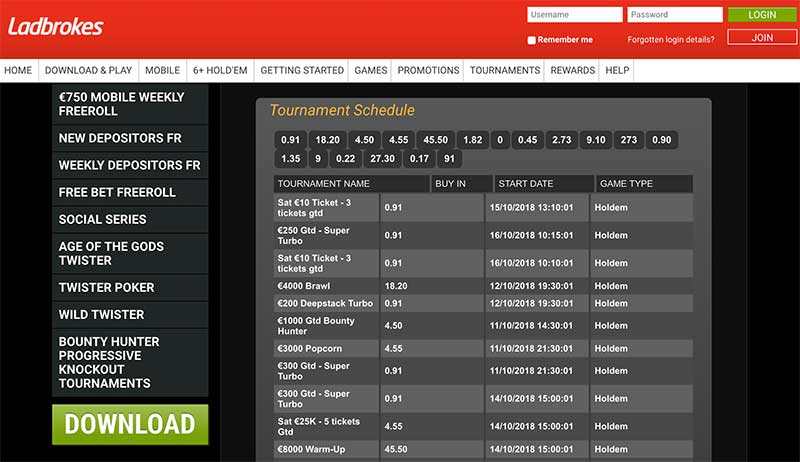Click the green DOWNLOAD button
The height and width of the screenshot is (462, 800).
click(130, 424)
